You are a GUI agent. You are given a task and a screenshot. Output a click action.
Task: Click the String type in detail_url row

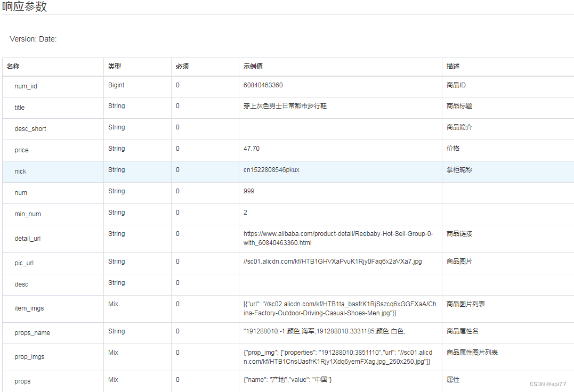(116, 234)
